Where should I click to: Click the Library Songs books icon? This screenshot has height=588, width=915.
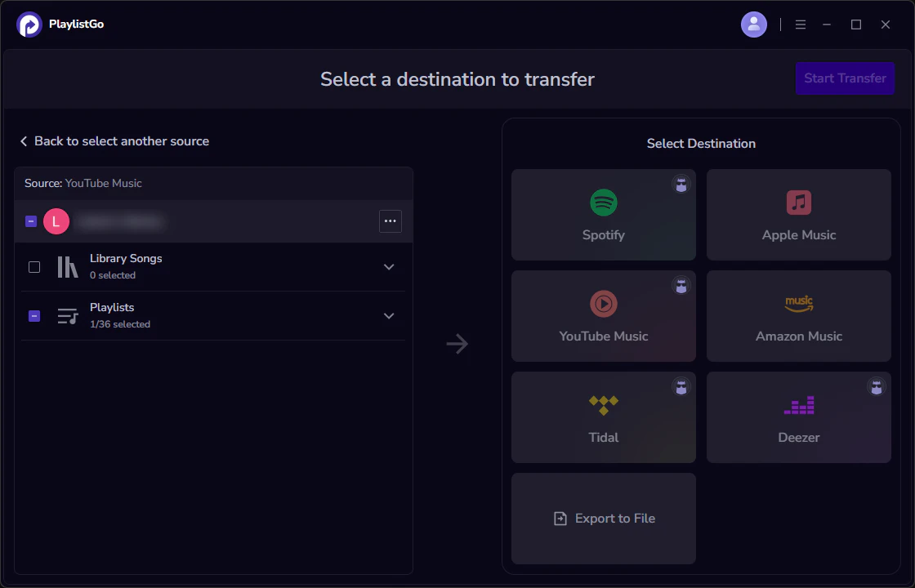(x=68, y=266)
